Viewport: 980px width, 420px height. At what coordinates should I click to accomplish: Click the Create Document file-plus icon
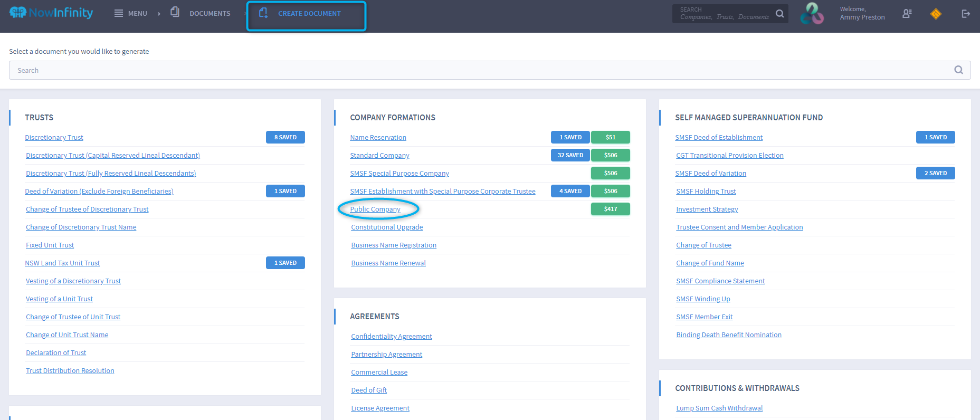pos(263,13)
